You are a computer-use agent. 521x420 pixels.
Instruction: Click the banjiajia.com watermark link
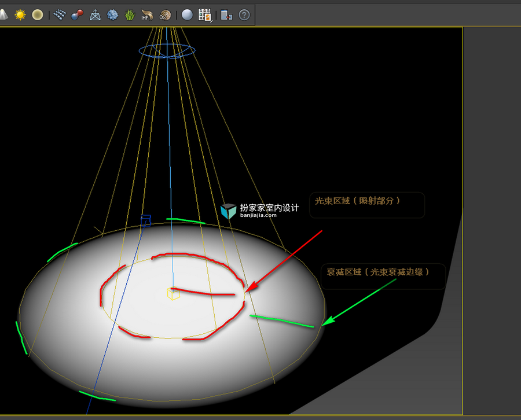258,215
